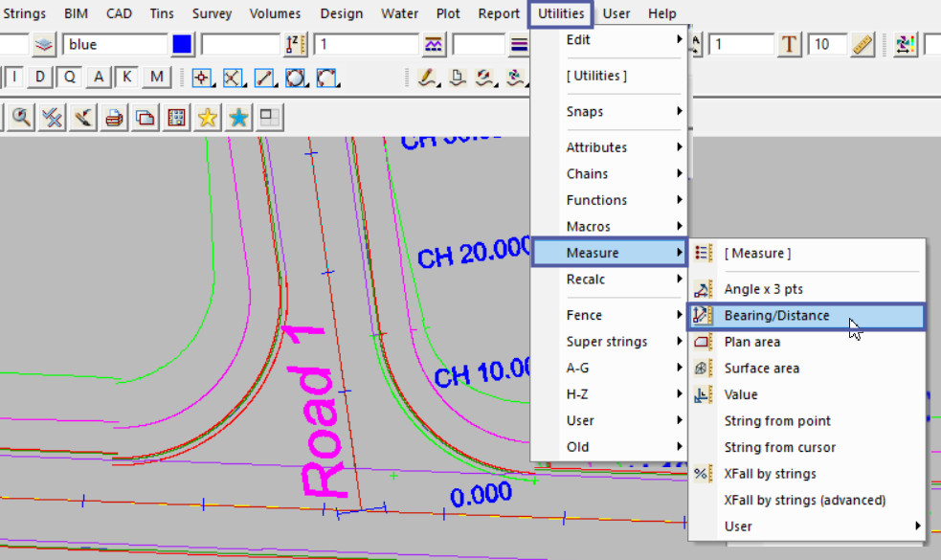Click the yellow star icon
This screenshot has width=941, height=560.
(x=207, y=118)
